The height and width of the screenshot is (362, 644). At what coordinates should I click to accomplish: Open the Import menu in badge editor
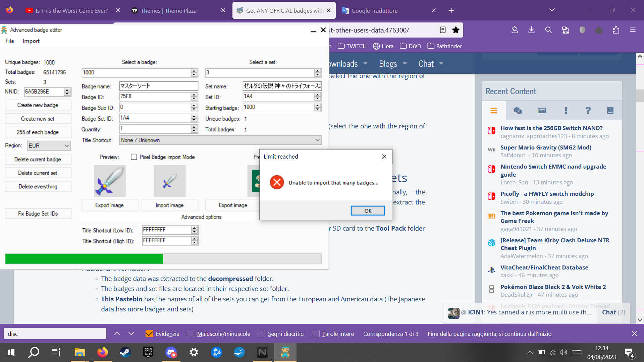[31, 41]
